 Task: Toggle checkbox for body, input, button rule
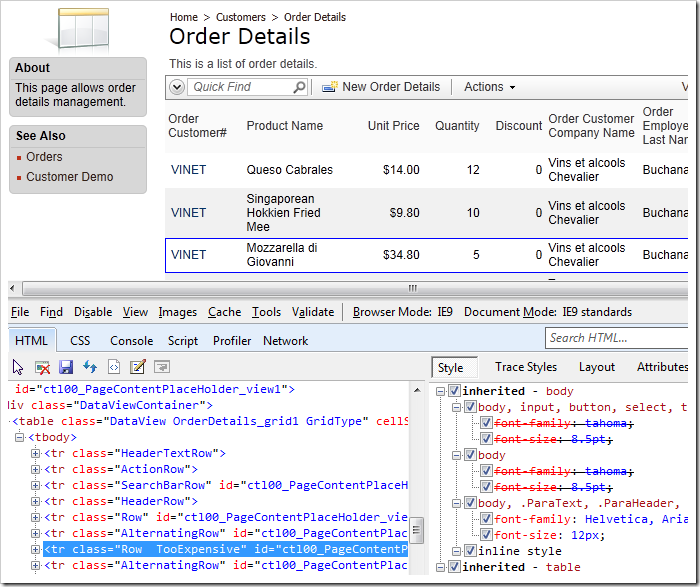(x=471, y=407)
